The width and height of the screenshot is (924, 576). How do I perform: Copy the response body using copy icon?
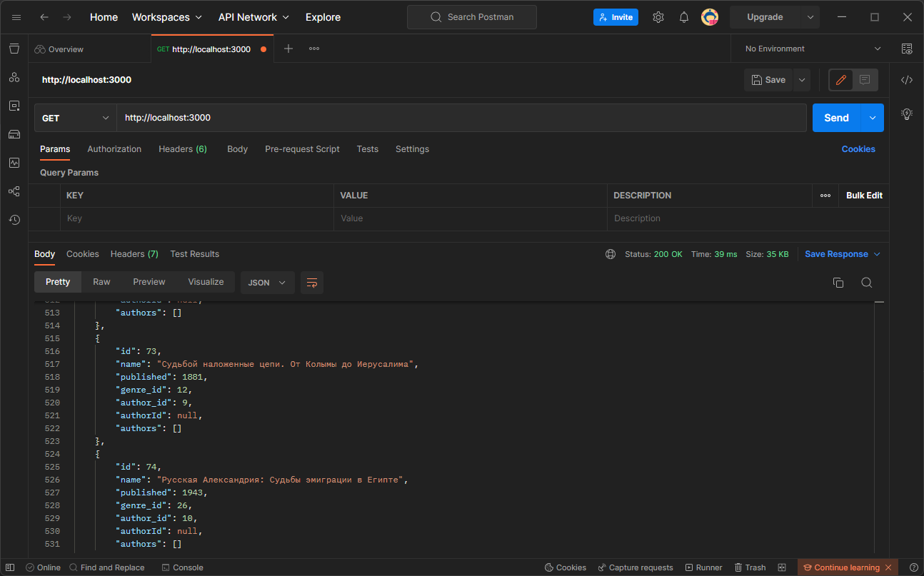pyautogui.click(x=838, y=283)
